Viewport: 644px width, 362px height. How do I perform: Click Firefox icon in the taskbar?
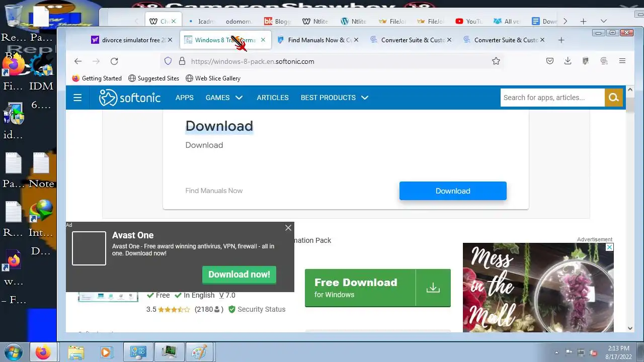[x=43, y=352]
